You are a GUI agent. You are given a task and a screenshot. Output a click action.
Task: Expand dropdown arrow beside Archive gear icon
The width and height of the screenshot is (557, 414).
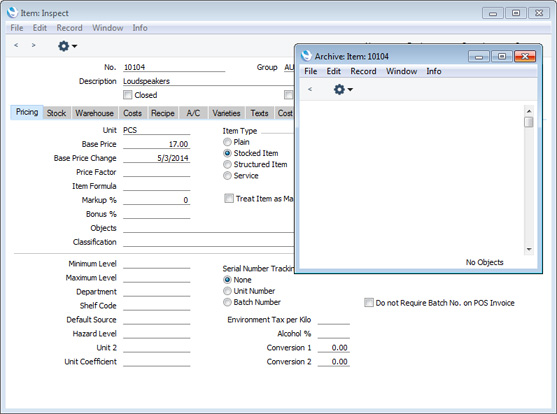tap(350, 90)
